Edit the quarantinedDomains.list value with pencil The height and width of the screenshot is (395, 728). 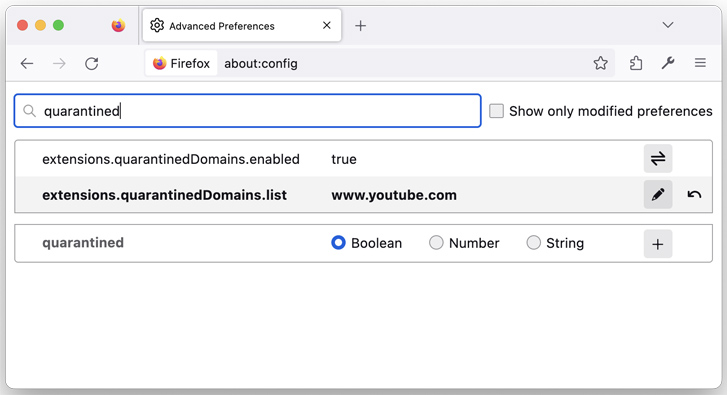[x=657, y=194]
